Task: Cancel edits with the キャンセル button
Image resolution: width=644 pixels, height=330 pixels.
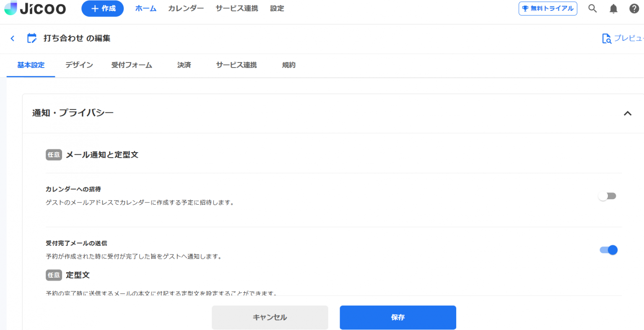Action: click(270, 317)
